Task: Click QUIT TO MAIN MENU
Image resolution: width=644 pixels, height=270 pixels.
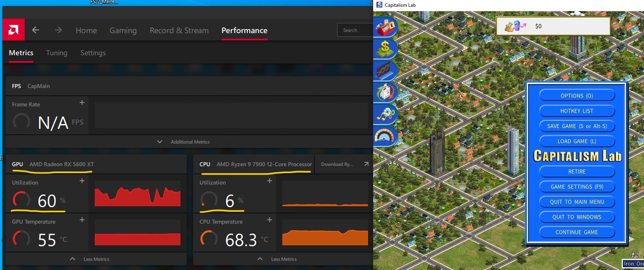Action: (577, 202)
